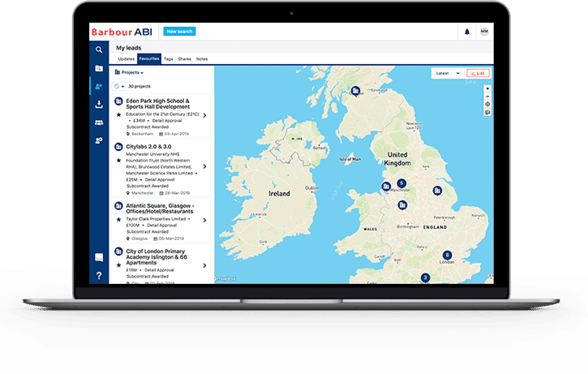Viewport: 588px width, 374px height.
Task: Open Atlantic Square, Glasgow project title
Action: [x=160, y=208]
